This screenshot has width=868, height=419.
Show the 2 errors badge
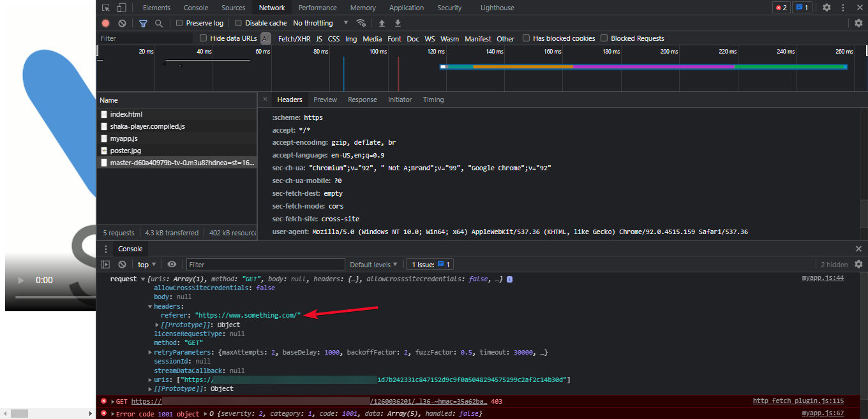click(x=781, y=8)
